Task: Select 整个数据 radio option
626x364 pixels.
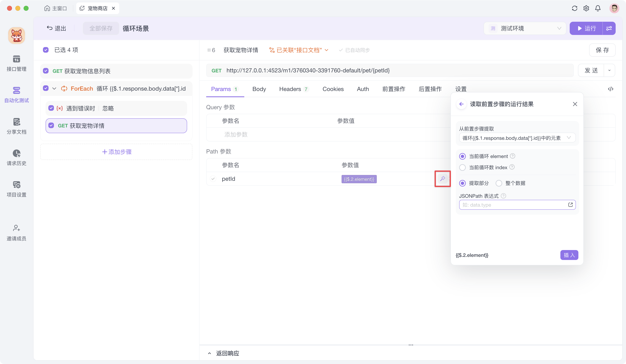Action: [x=498, y=183]
